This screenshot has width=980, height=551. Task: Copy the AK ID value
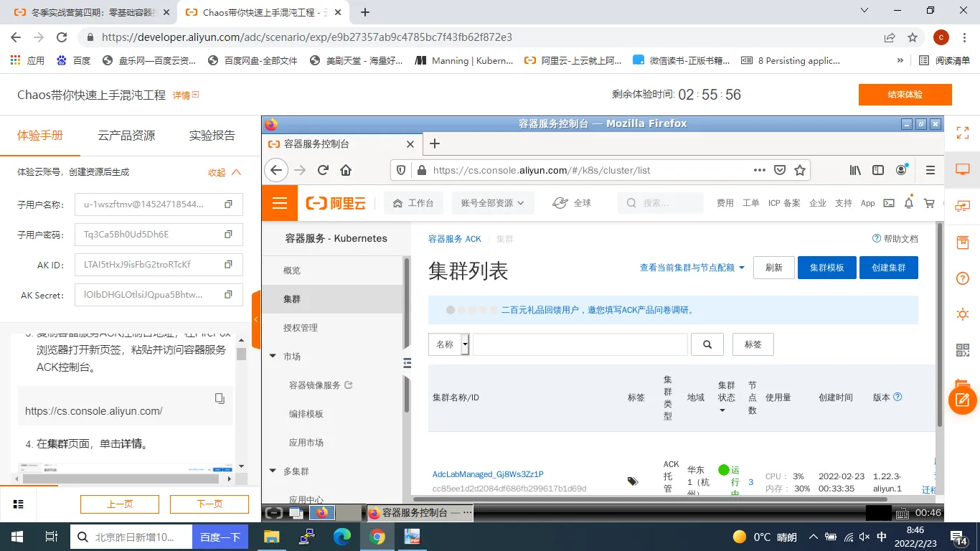coord(228,265)
